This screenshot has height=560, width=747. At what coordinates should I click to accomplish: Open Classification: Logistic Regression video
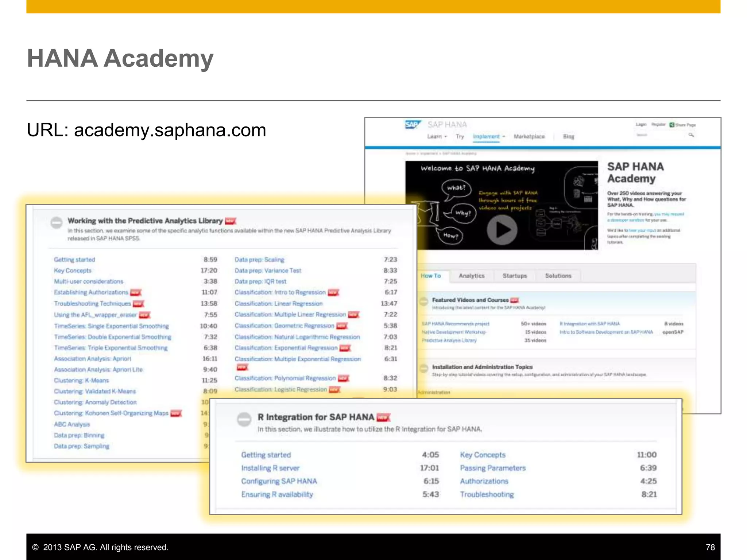(281, 389)
